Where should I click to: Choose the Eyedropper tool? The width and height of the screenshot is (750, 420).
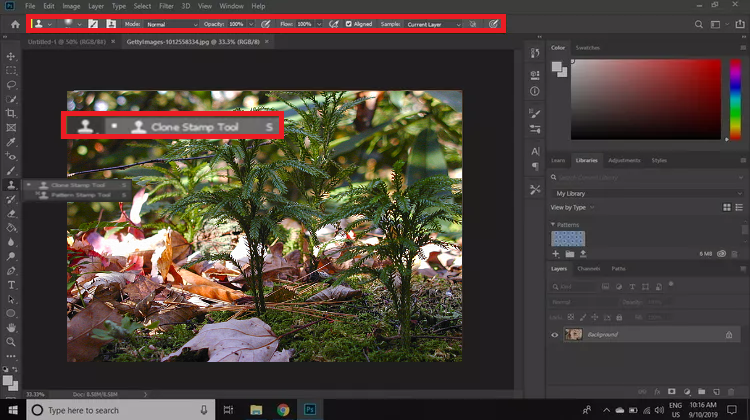11,142
